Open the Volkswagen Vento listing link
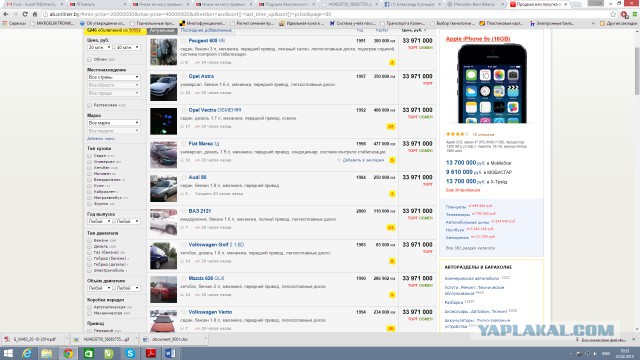 click(x=210, y=312)
